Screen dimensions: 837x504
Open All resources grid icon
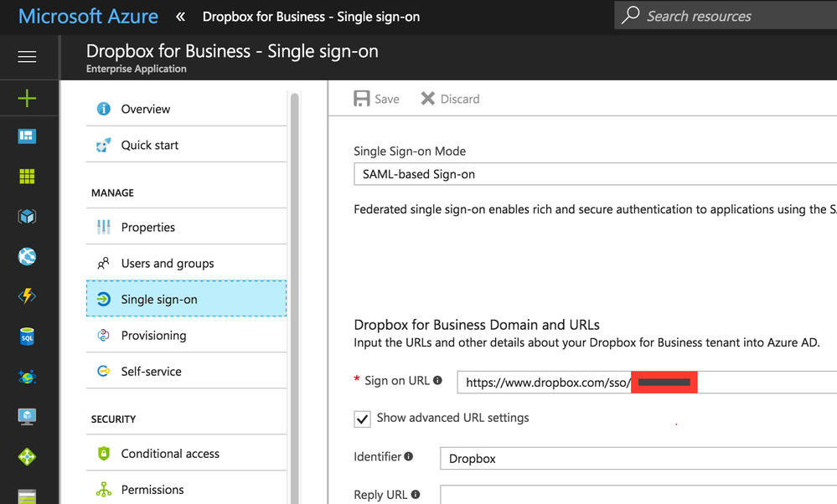click(27, 176)
